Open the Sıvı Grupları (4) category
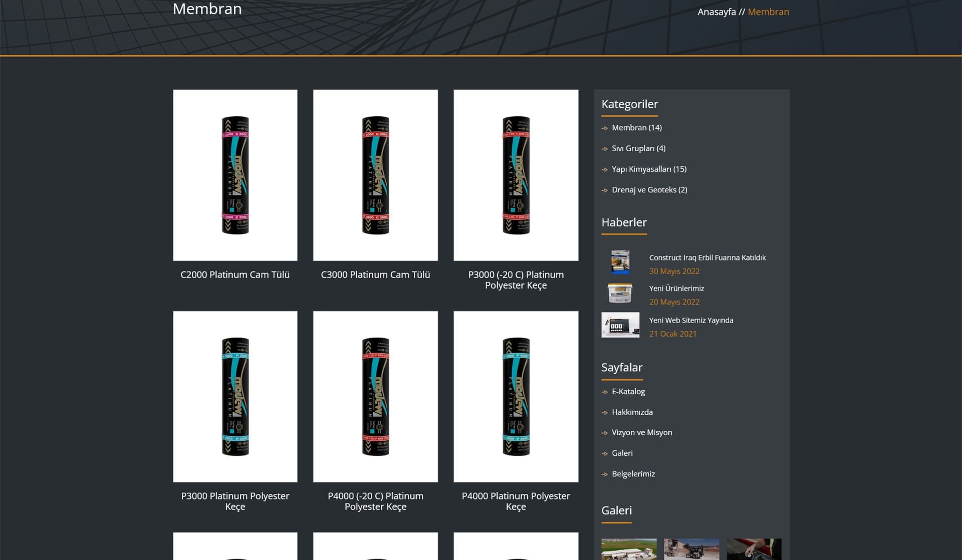The image size is (962, 560). click(x=639, y=148)
